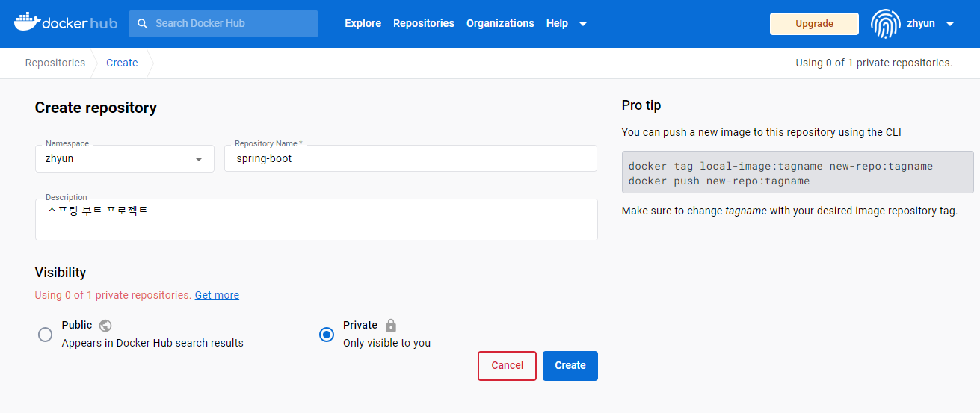This screenshot has height=413, width=980.
Task: Open the Organizations menu item
Action: coord(500,23)
